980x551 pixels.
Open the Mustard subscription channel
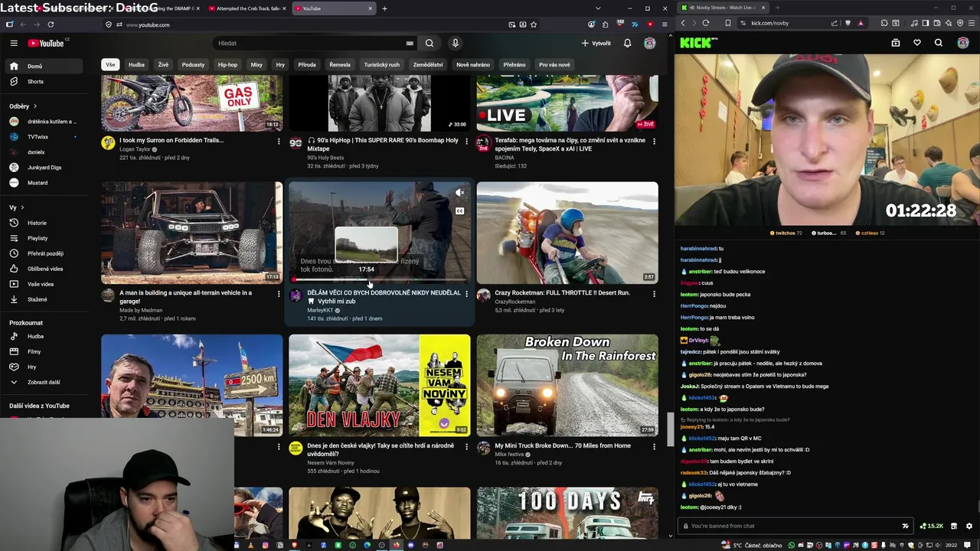(x=44, y=183)
